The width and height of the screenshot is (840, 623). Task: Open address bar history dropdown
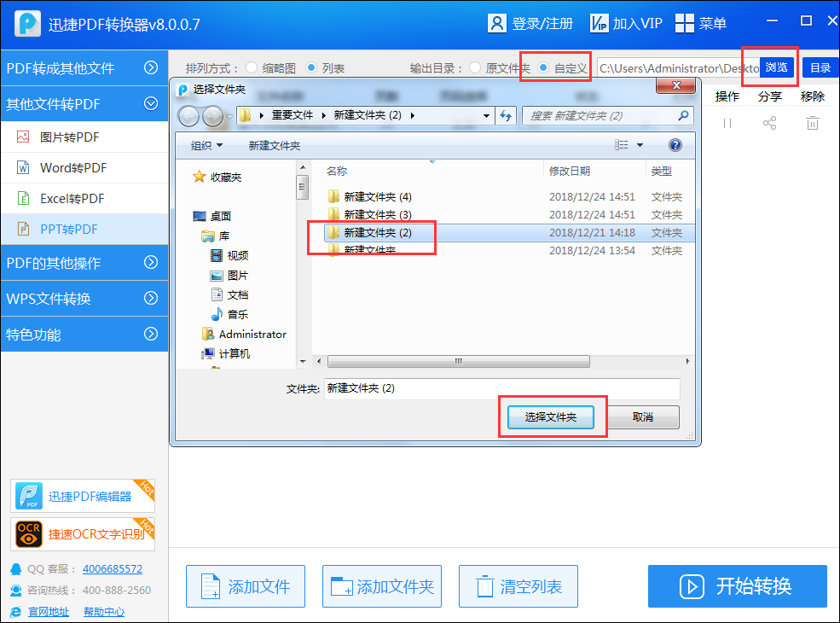[x=486, y=116]
